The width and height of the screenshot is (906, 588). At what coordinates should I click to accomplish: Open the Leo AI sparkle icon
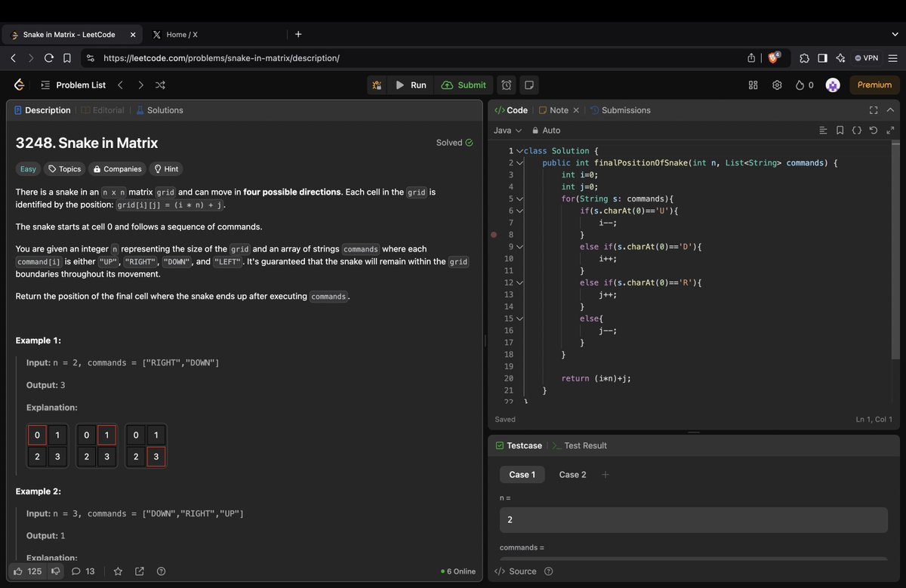pyautogui.click(x=840, y=58)
